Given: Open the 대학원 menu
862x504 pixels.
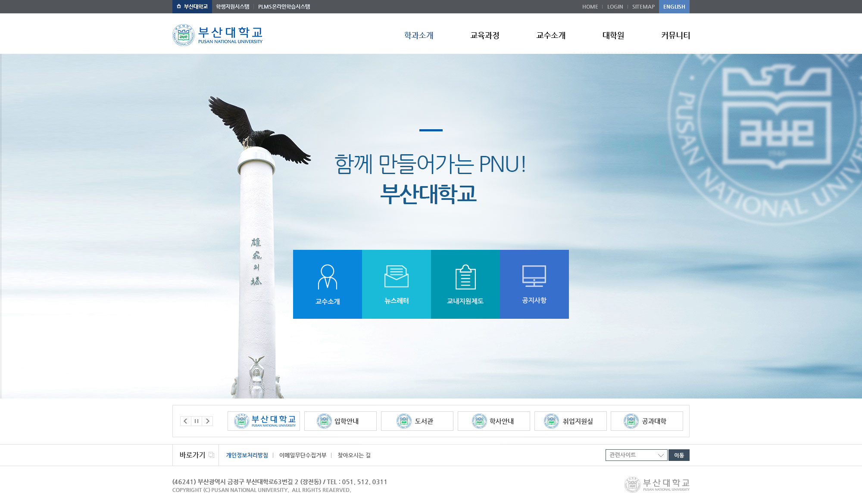Looking at the screenshot, I should (x=613, y=35).
